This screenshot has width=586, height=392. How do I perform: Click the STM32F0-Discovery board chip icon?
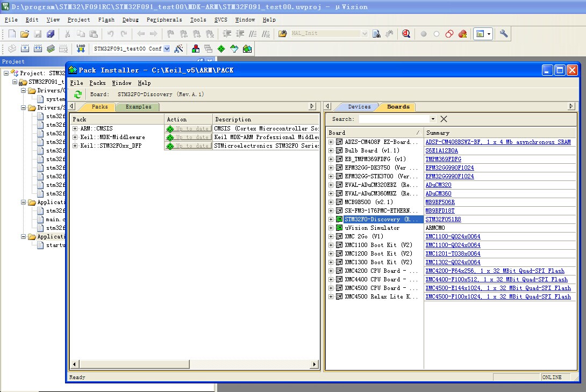coord(339,219)
